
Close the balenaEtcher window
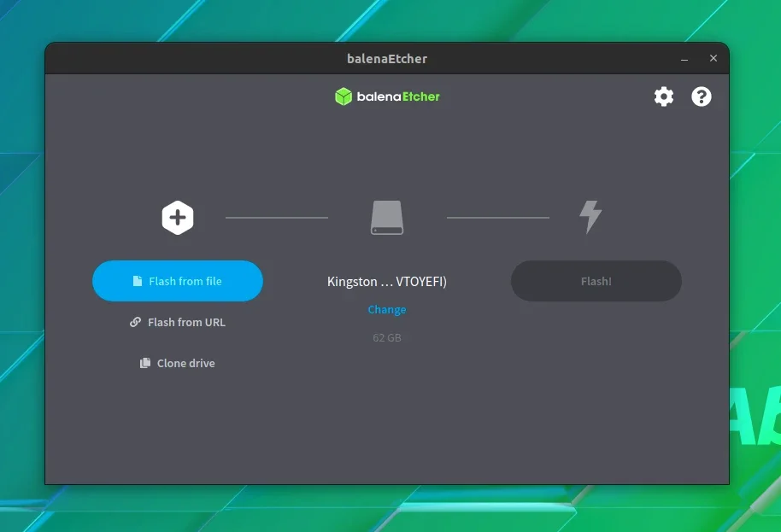point(713,58)
